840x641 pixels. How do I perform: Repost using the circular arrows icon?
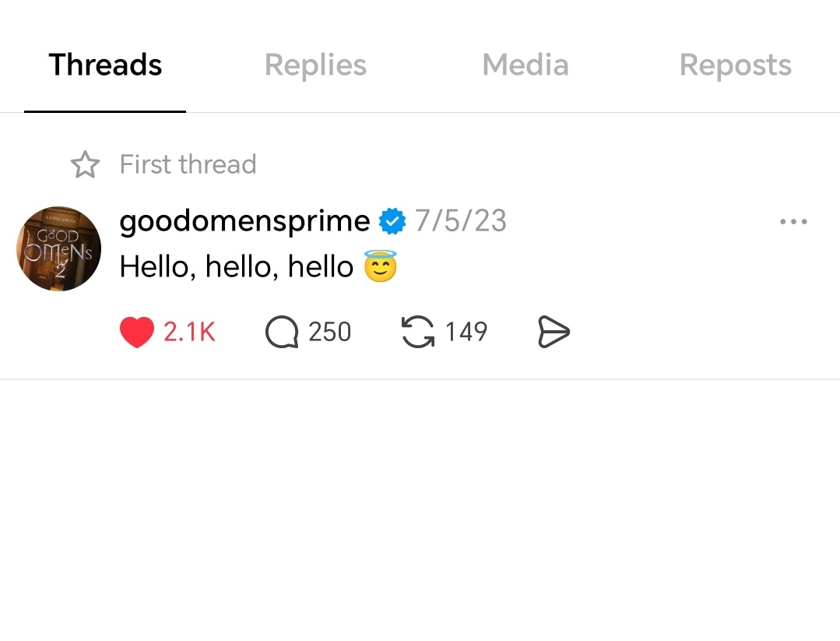tap(418, 333)
